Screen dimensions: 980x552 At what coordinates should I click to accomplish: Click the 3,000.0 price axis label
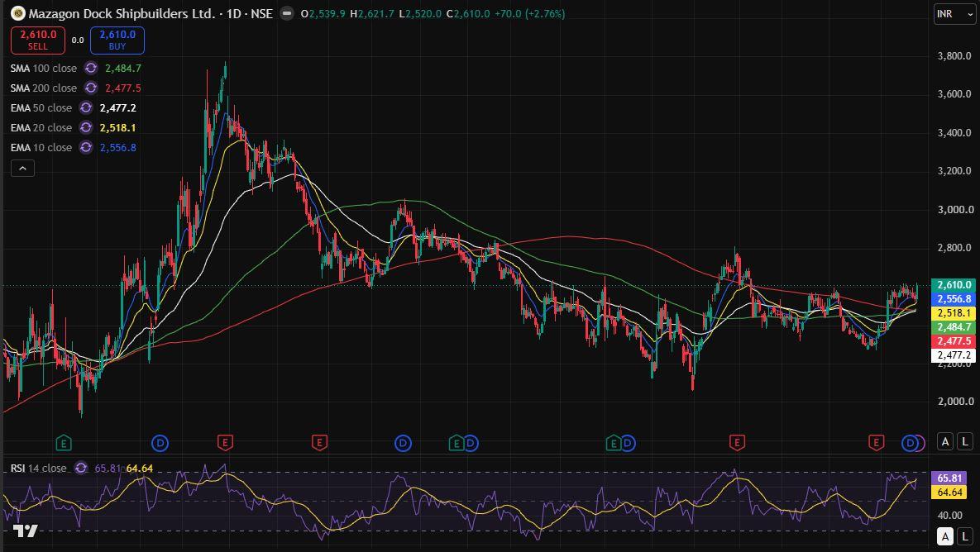tap(954, 210)
